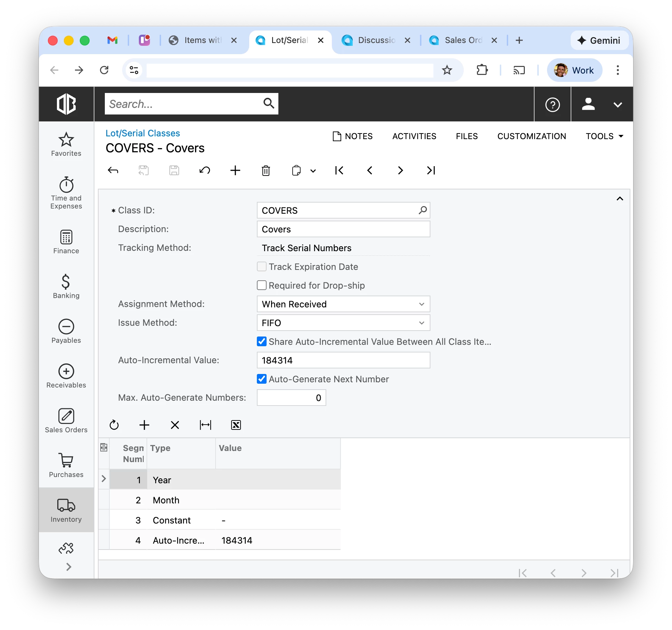Toggle Share Auto-Incremental Value checkbox

point(262,341)
